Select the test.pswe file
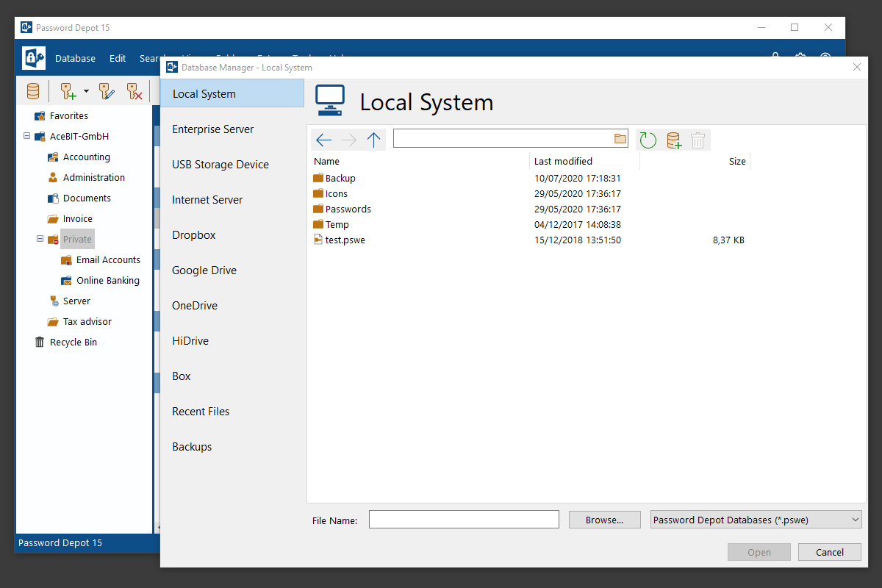 (x=345, y=240)
